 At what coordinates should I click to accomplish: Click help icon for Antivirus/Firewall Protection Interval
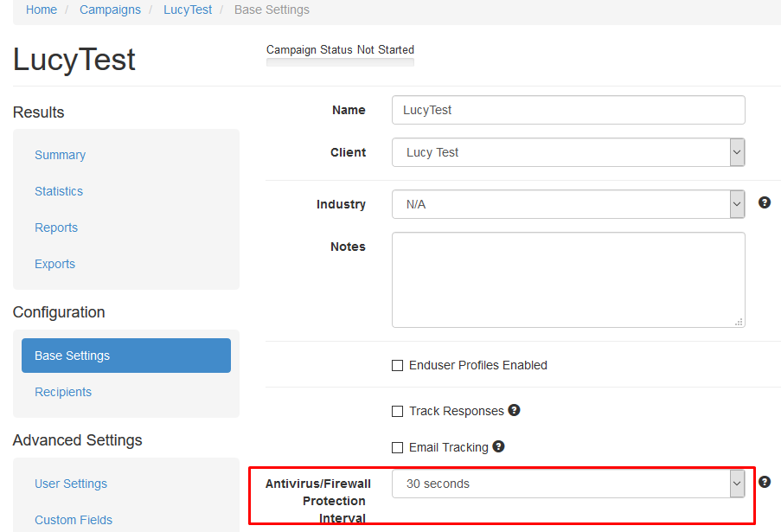click(x=764, y=482)
